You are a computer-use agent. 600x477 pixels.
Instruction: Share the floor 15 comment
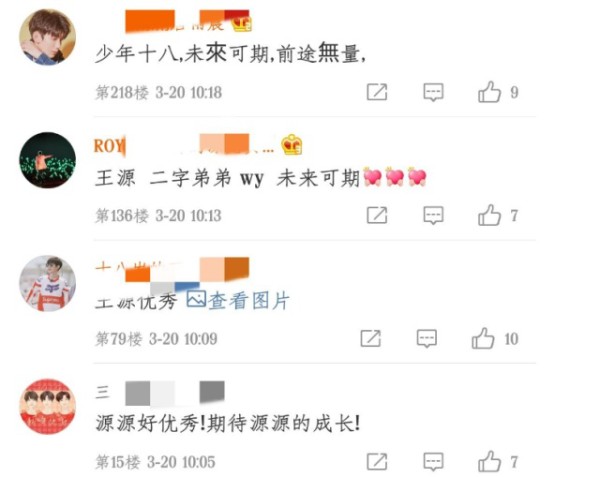click(377, 461)
